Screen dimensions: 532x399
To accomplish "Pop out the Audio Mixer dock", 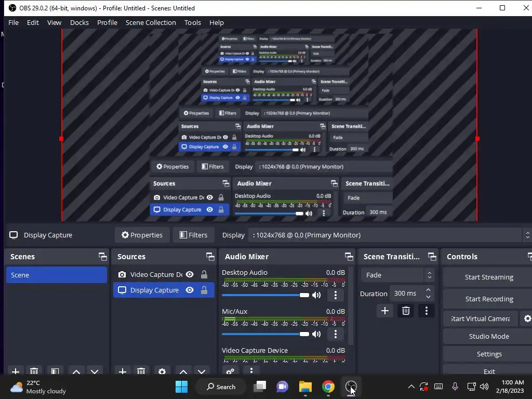I will point(349,257).
